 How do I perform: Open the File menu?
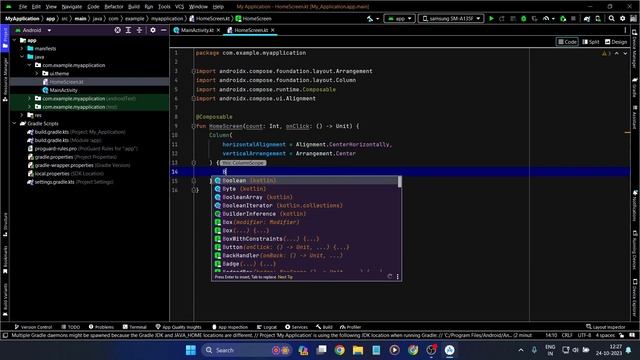[23, 7]
